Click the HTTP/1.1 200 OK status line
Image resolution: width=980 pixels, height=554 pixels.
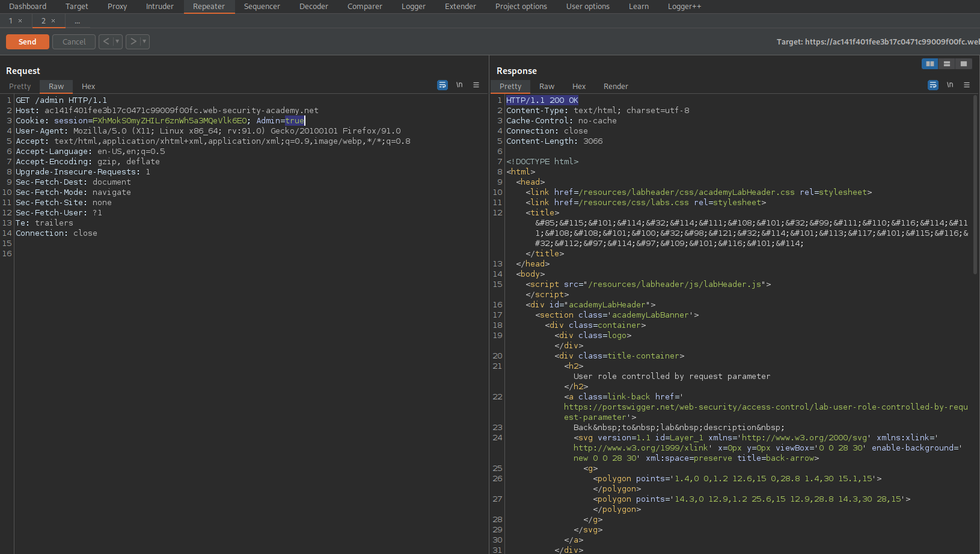[542, 100]
